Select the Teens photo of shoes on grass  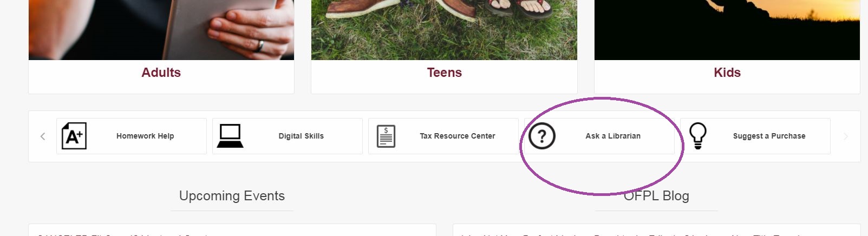(444, 30)
